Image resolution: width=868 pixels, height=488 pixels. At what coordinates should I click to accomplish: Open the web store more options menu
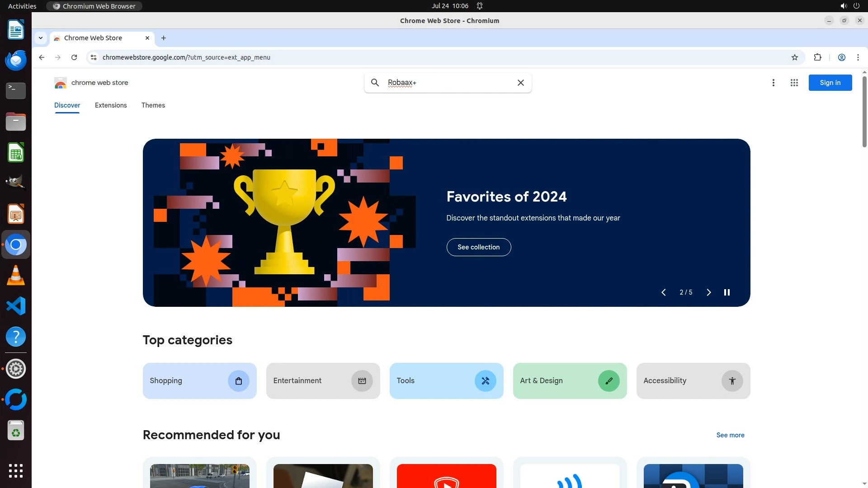(773, 83)
